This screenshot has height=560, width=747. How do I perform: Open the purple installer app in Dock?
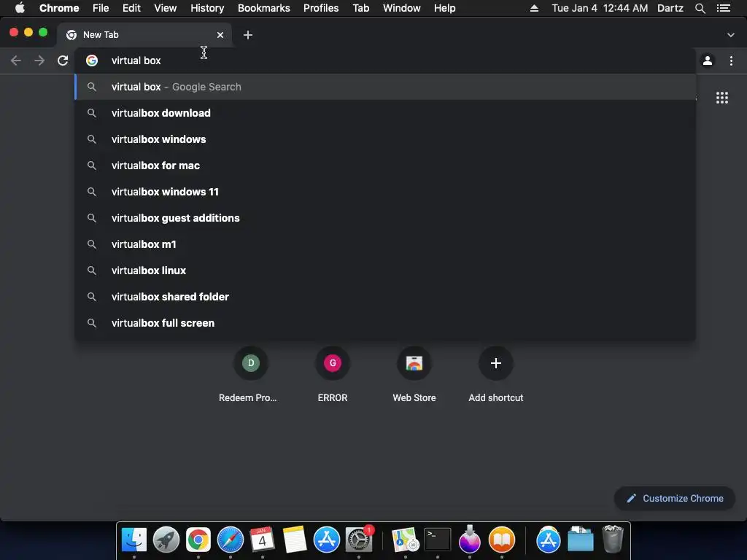pos(469,540)
